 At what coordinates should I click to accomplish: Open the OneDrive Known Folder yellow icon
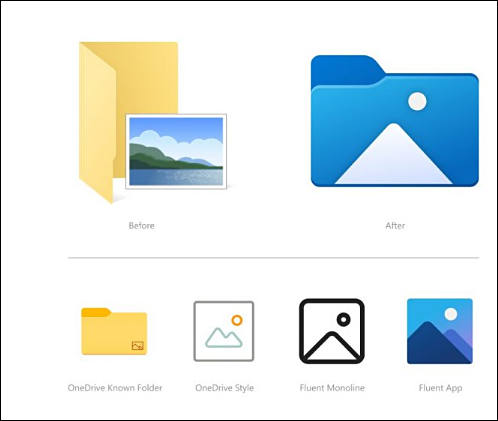(114, 331)
